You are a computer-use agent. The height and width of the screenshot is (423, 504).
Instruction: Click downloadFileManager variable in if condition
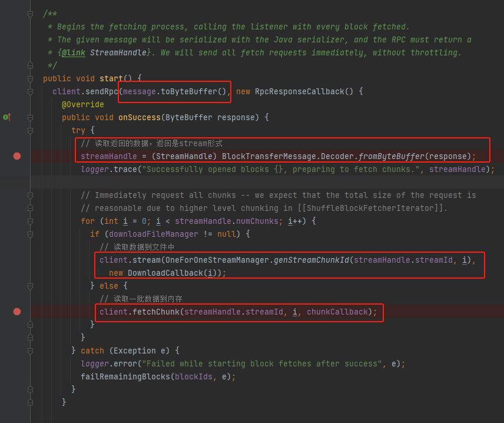point(153,234)
